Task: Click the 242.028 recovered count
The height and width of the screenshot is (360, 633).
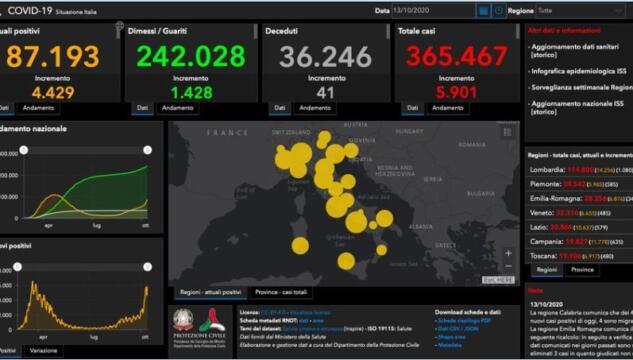Action: pos(191,56)
